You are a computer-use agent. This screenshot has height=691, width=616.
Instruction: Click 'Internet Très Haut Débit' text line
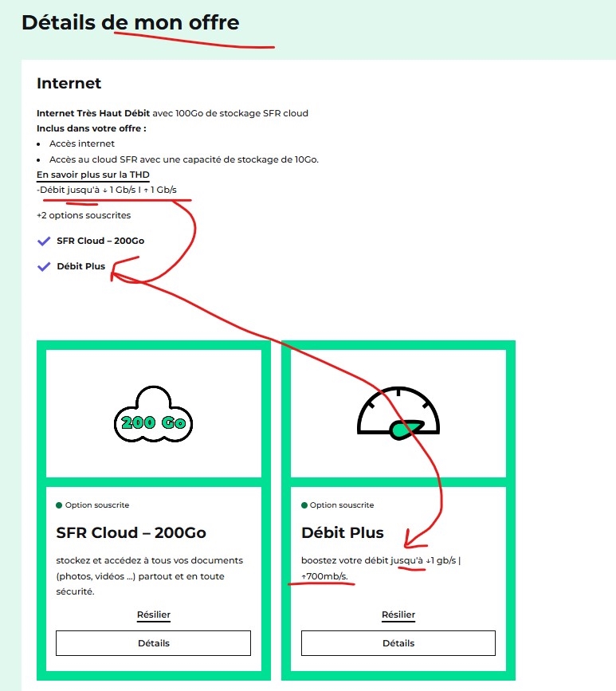click(x=172, y=113)
